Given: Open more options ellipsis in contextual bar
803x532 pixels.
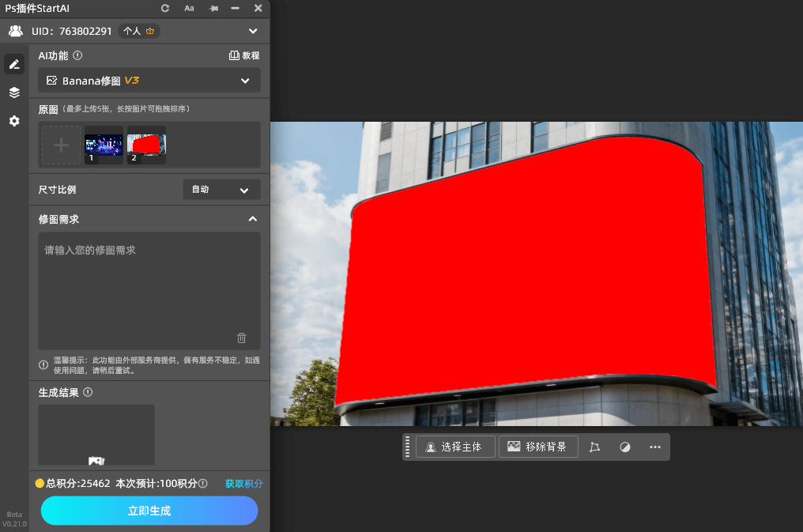Looking at the screenshot, I should [654, 447].
